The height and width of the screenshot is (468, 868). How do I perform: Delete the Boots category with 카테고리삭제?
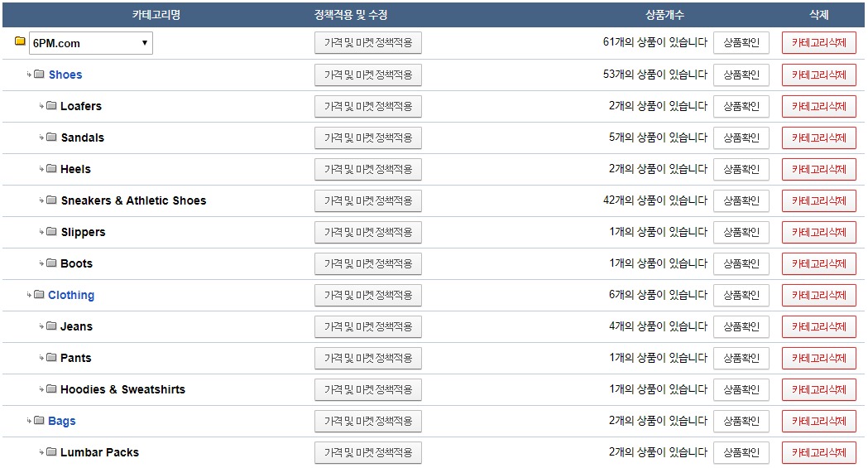(x=818, y=263)
